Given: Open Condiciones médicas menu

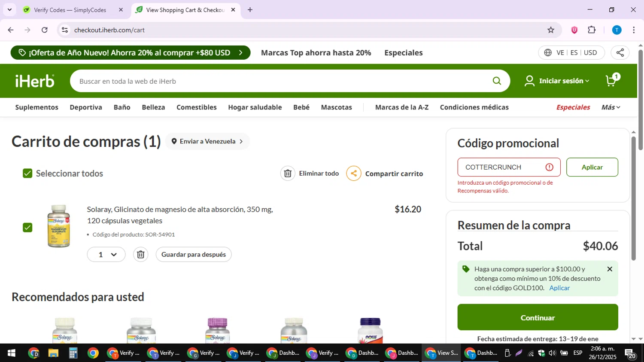Looking at the screenshot, I should click(474, 107).
